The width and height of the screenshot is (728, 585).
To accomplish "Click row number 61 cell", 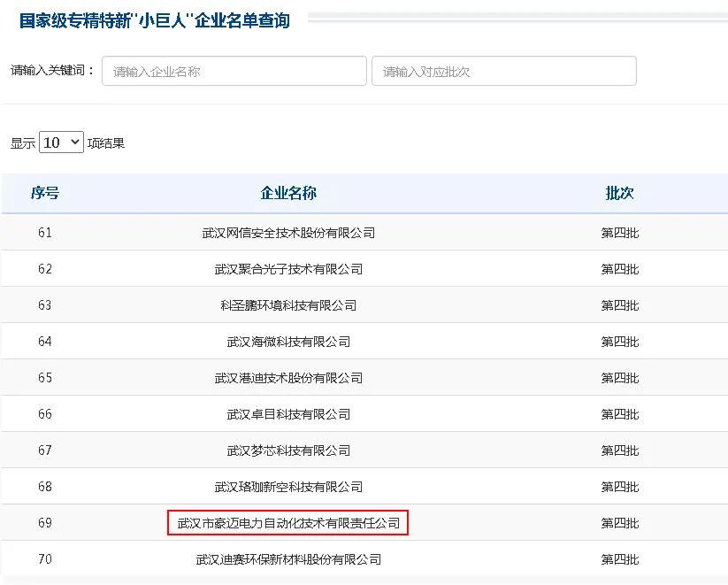I will (x=45, y=233).
